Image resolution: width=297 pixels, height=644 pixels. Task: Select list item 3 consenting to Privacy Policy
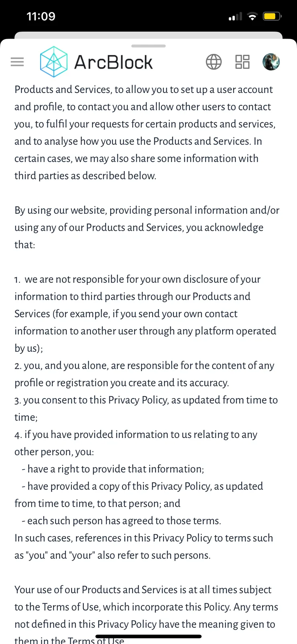(146, 409)
